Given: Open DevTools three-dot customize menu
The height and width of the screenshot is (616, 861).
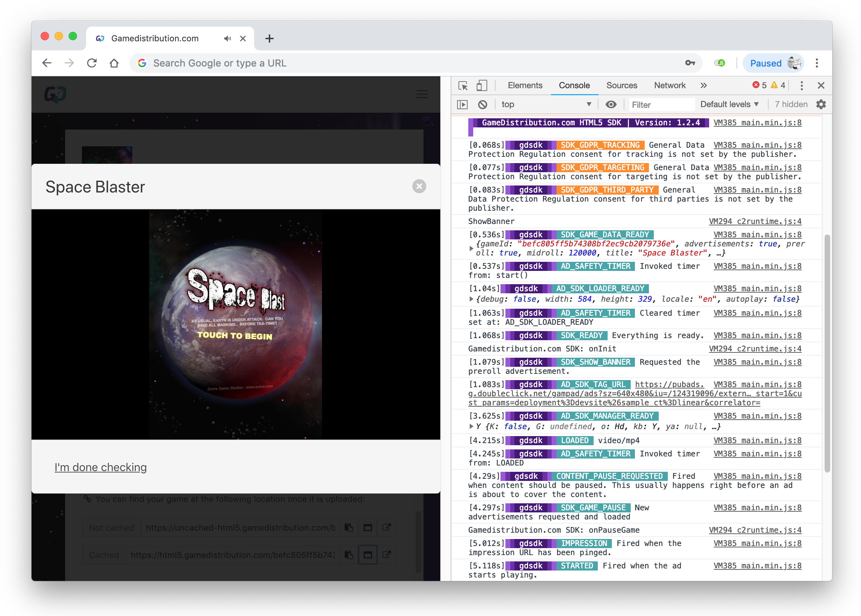Looking at the screenshot, I should pyautogui.click(x=801, y=85).
